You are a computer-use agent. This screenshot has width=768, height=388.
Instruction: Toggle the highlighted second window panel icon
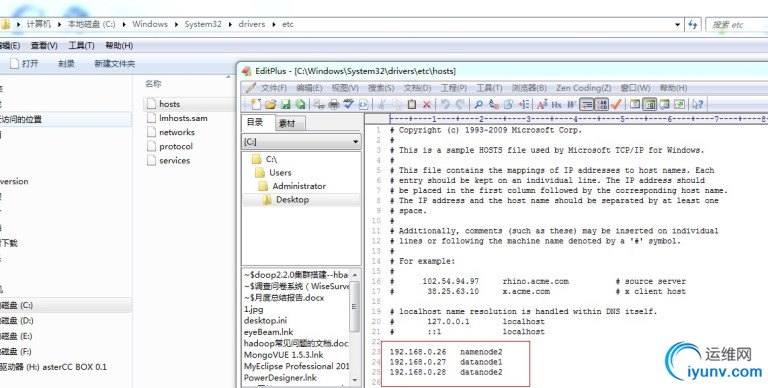(x=649, y=104)
